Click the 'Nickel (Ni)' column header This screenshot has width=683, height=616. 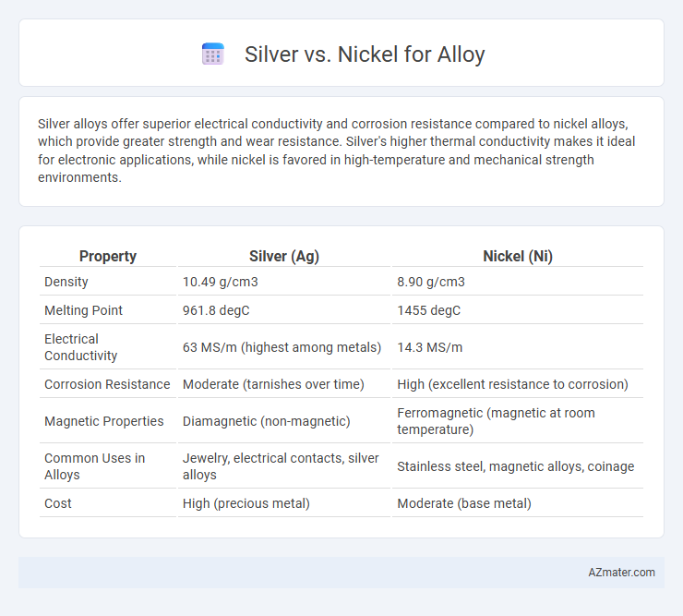518,257
